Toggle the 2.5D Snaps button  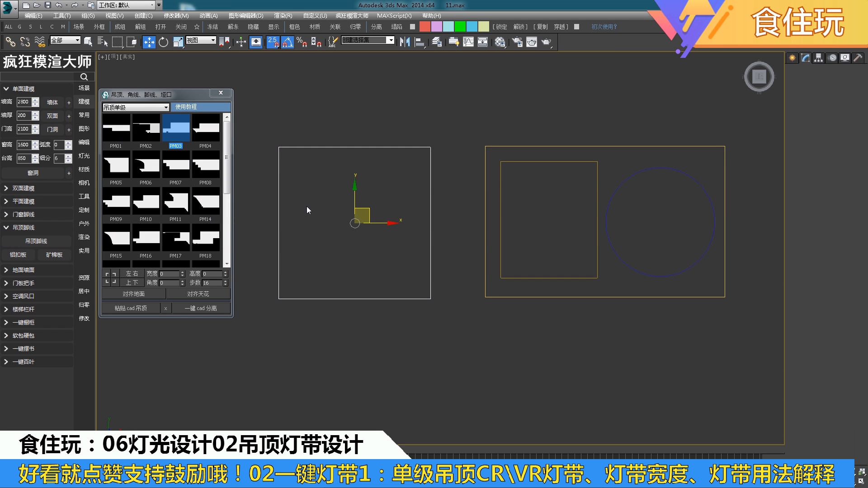click(273, 42)
